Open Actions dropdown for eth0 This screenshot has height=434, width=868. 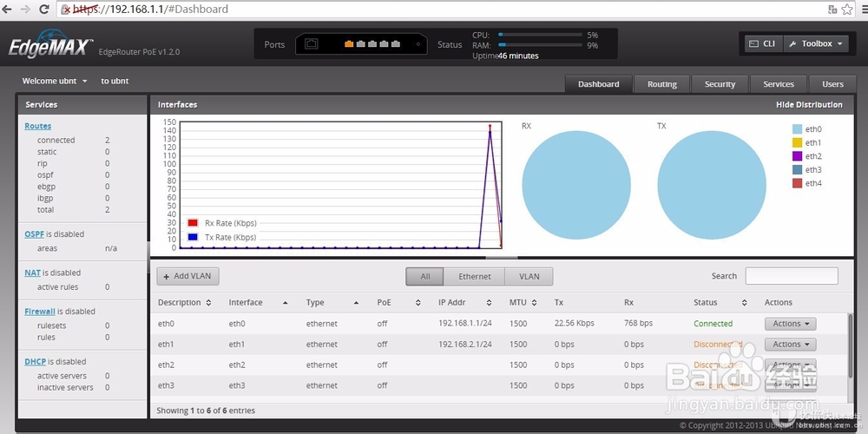click(791, 323)
